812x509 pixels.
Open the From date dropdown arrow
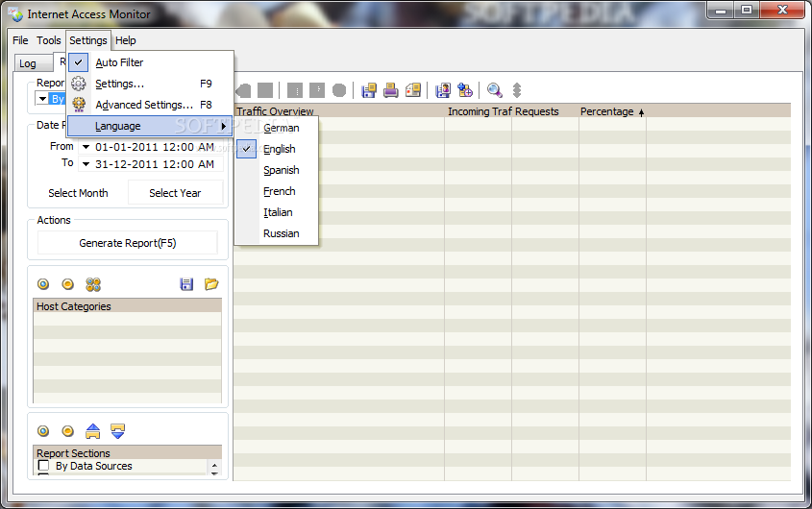(86, 147)
